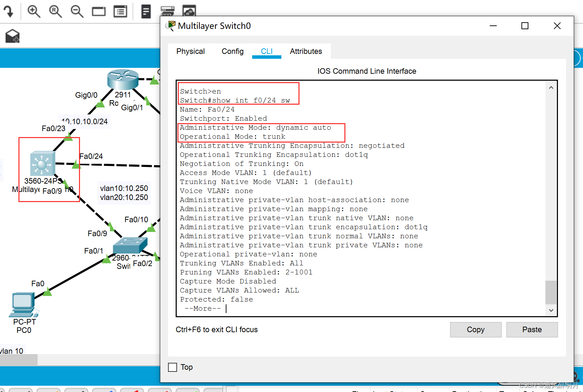Click the 'Fa0/10' port label
583x392 pixels.
136,220
